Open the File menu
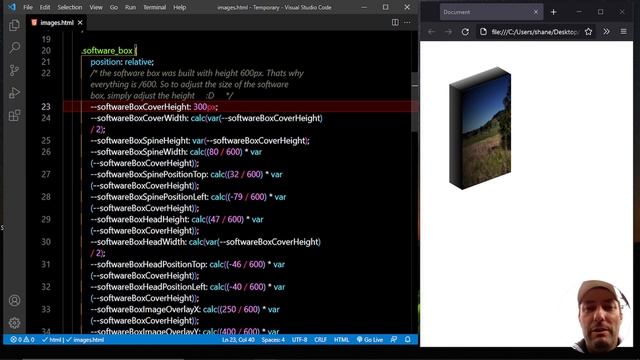Image resolution: width=640 pixels, height=360 pixels. tap(28, 7)
